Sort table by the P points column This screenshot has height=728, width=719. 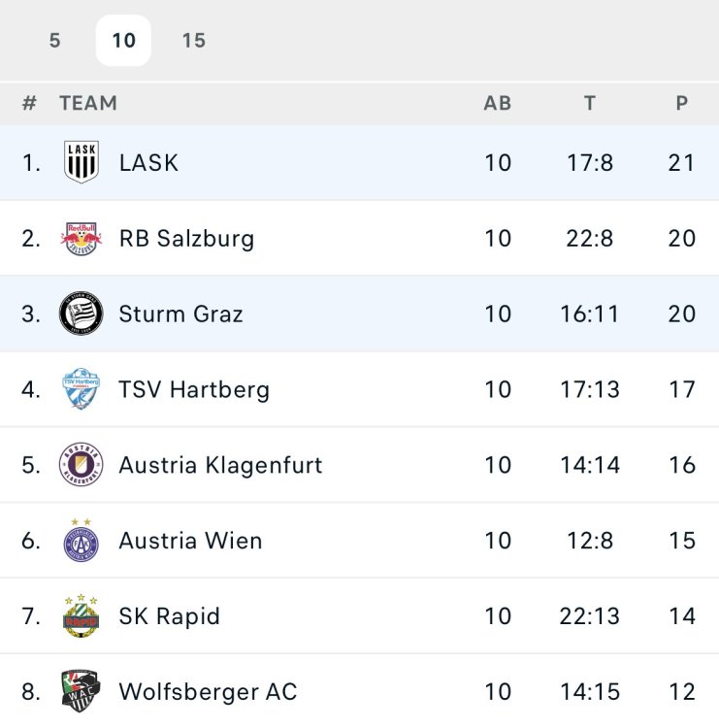(682, 103)
